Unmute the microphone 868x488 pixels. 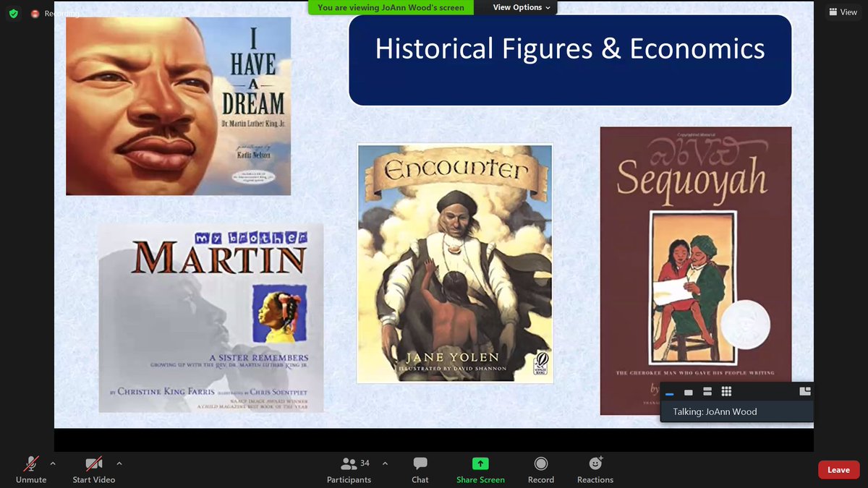31,470
